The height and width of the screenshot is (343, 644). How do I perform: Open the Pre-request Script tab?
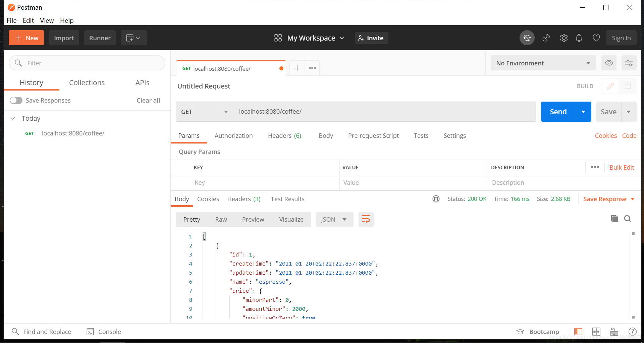point(373,135)
